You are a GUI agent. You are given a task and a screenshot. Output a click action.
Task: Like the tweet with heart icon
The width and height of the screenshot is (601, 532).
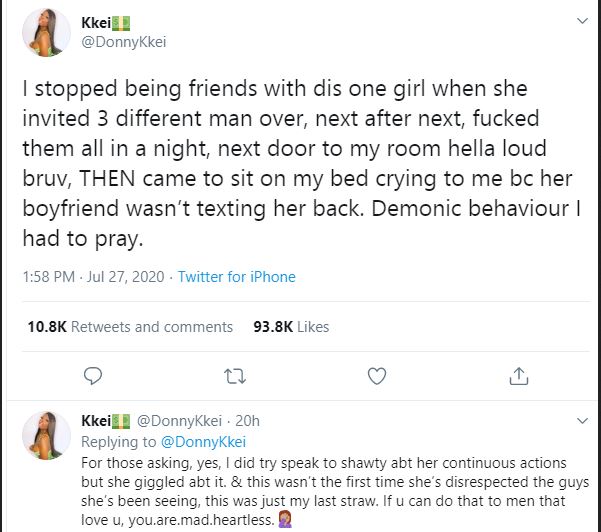coord(377,376)
